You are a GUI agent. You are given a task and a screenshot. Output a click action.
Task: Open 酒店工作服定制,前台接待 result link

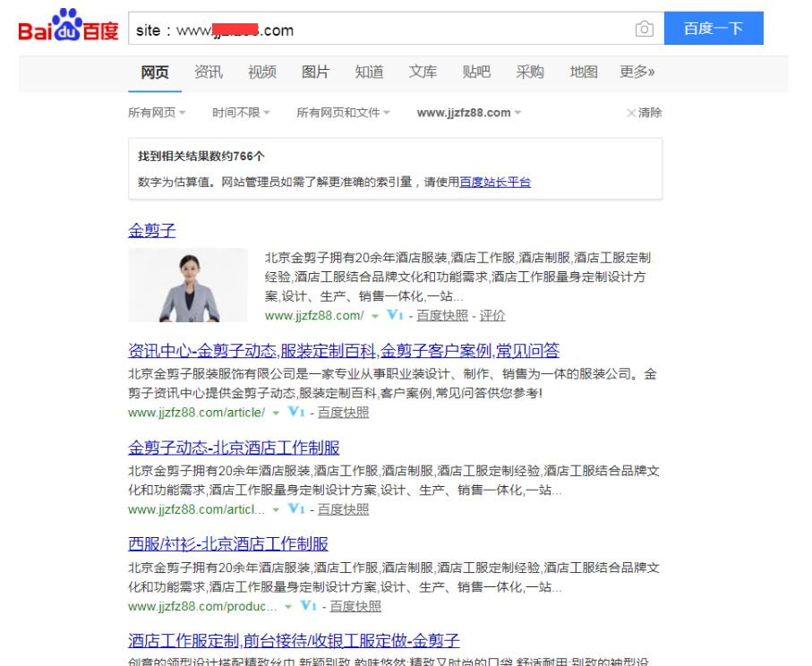click(294, 641)
